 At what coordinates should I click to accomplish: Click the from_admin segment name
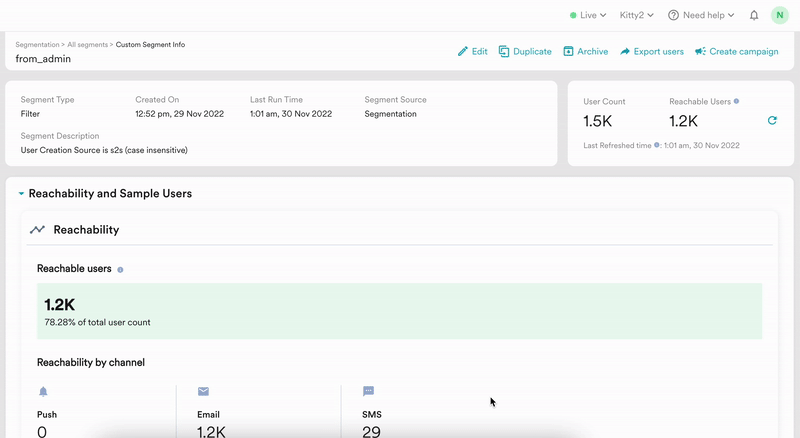[43, 59]
